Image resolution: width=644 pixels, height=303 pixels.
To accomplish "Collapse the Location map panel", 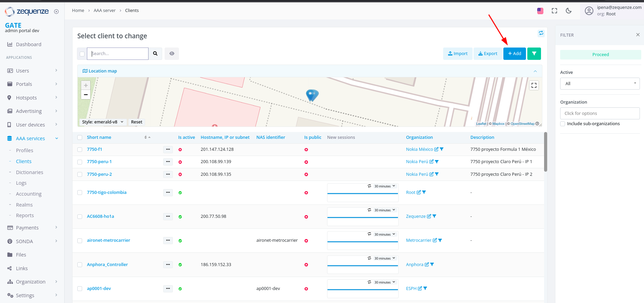I will coord(535,71).
